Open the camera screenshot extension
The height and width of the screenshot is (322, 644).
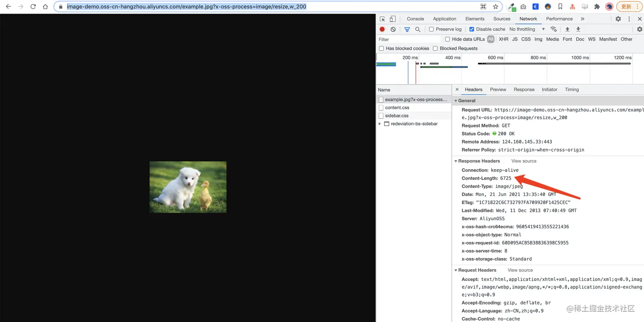click(523, 7)
